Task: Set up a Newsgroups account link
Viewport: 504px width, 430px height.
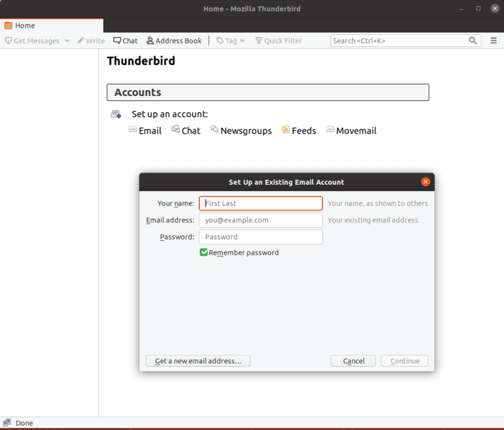Action: point(246,131)
